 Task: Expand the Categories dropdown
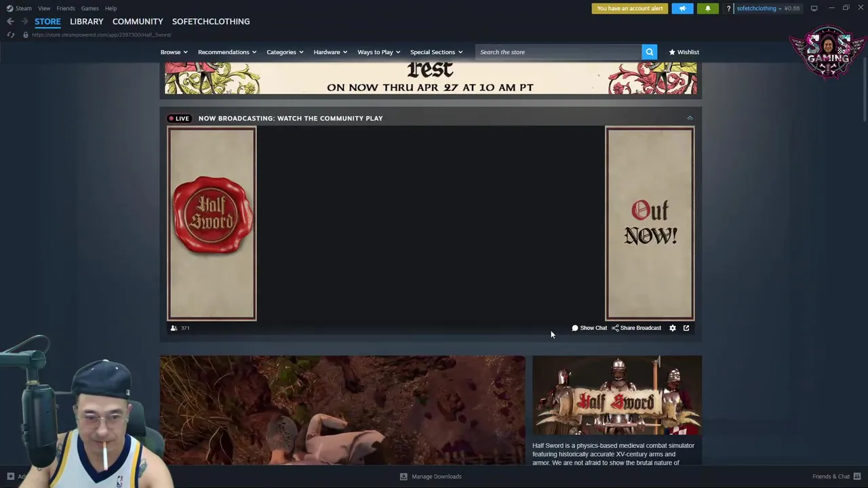point(285,52)
